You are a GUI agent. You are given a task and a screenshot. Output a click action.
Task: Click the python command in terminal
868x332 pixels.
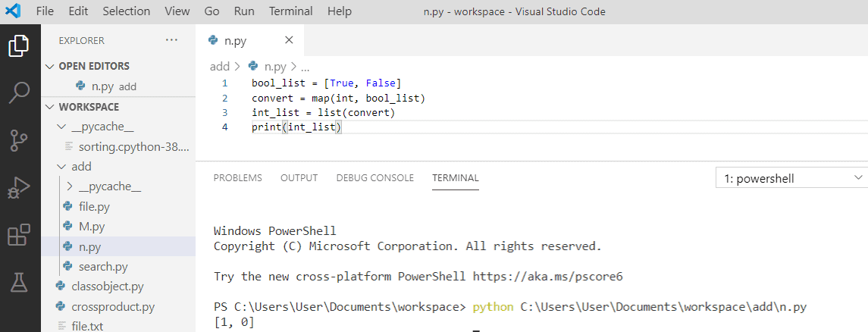coord(493,306)
